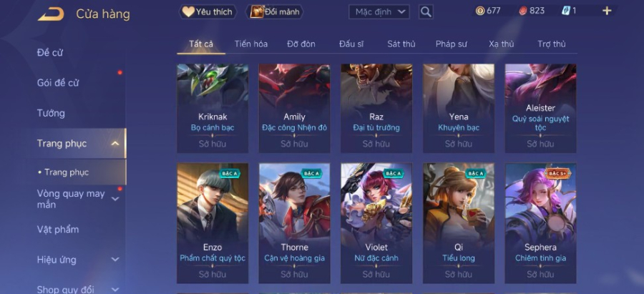Switch to the Pháp sư tab
The image size is (644, 294).
point(451,44)
